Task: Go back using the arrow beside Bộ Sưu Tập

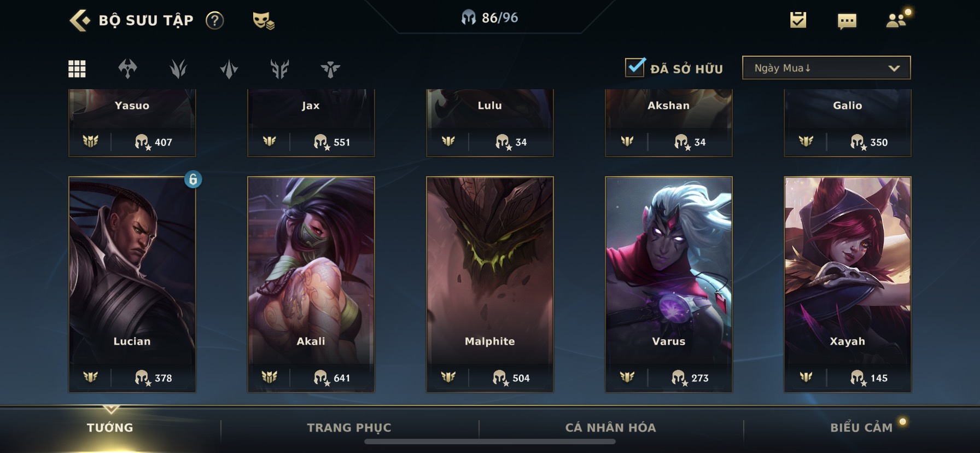Action: tap(80, 20)
